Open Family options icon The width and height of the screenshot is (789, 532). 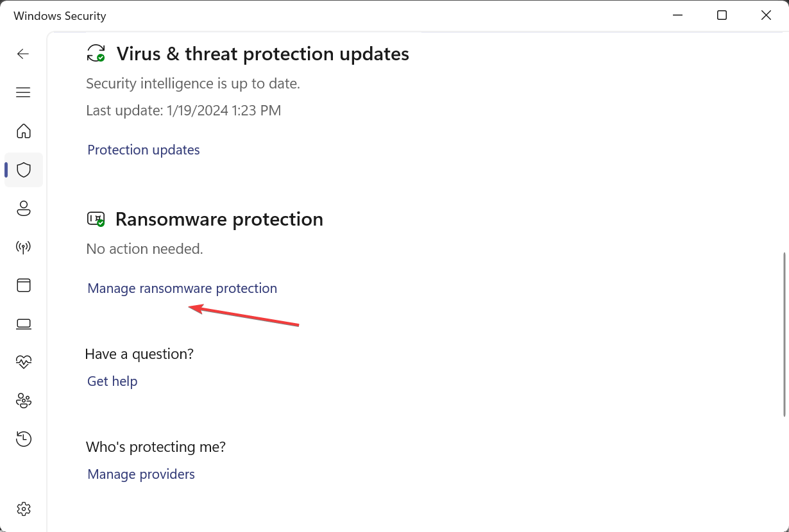click(x=24, y=401)
